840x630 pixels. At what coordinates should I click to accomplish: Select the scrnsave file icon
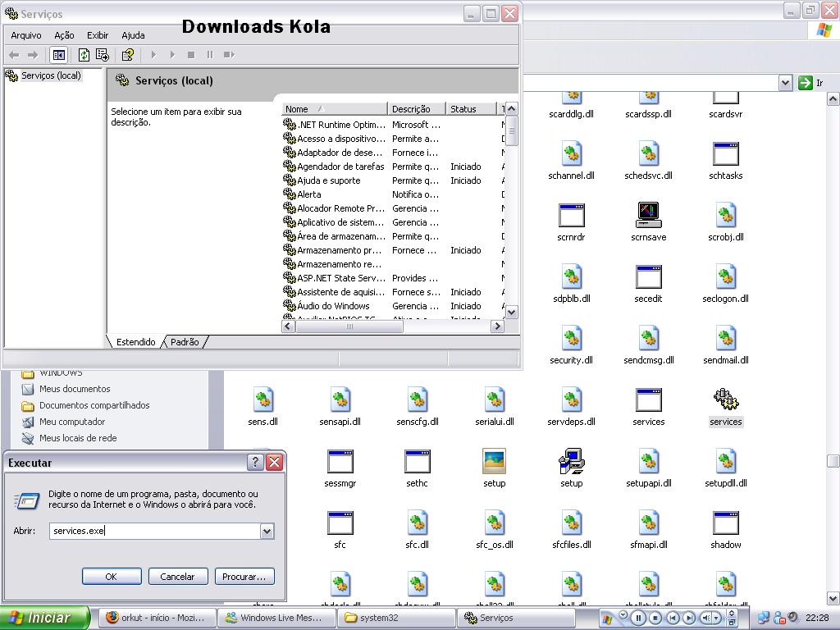[x=648, y=215]
